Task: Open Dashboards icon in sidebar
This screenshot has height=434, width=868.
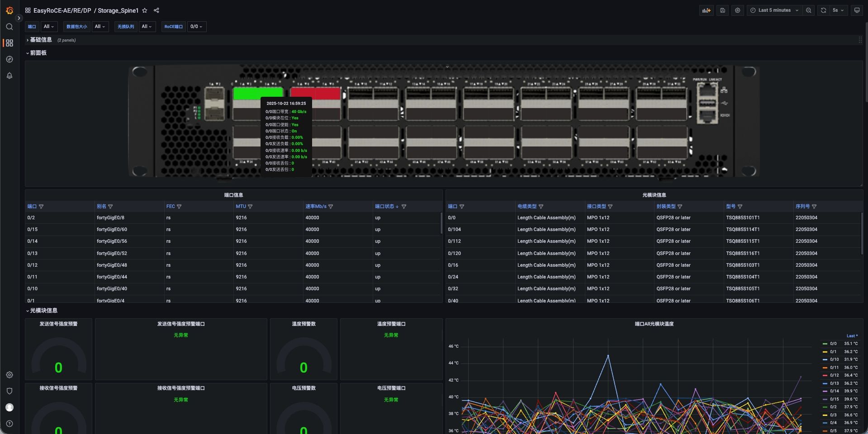Action: 9,43
